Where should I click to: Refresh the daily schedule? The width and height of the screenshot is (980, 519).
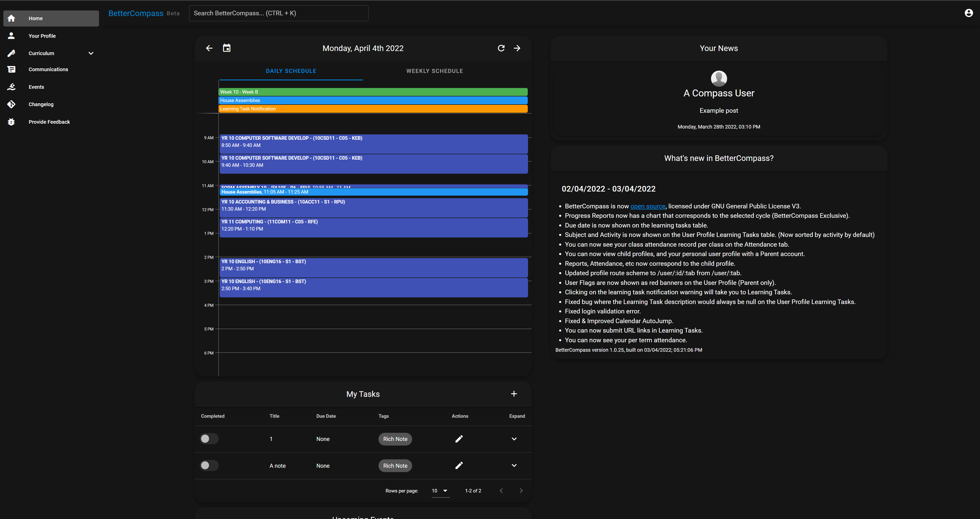point(501,48)
